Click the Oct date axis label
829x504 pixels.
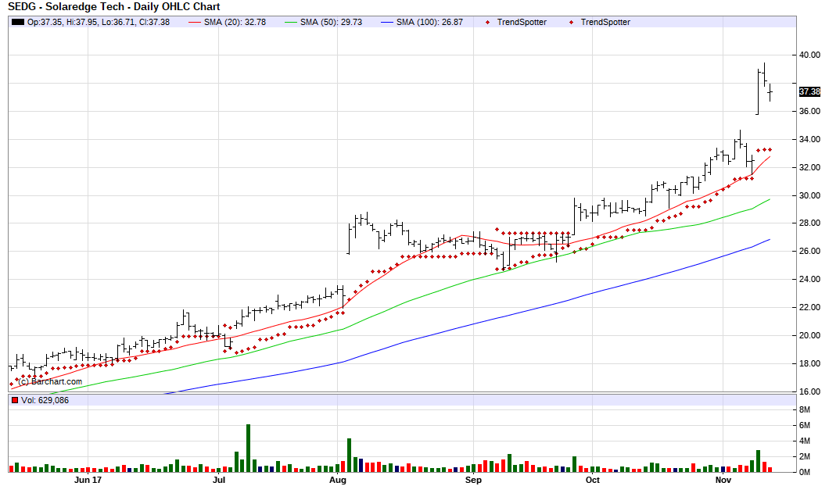pyautogui.click(x=593, y=480)
